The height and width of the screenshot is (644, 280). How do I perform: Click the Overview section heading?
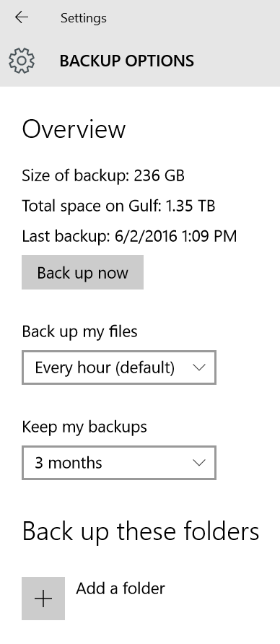pyautogui.click(x=74, y=129)
